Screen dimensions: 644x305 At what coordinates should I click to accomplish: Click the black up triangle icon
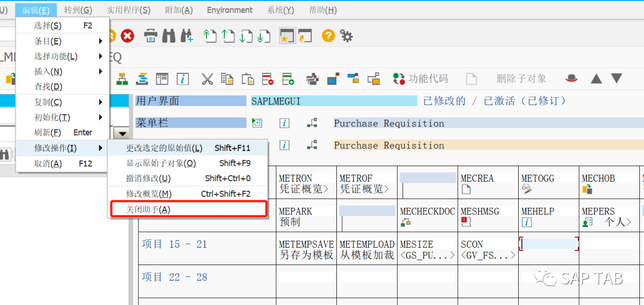[596, 79]
